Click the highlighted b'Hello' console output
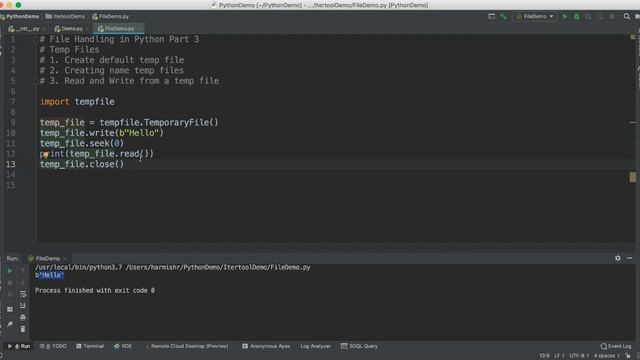Screen dimensions: 640x360 (49, 275)
